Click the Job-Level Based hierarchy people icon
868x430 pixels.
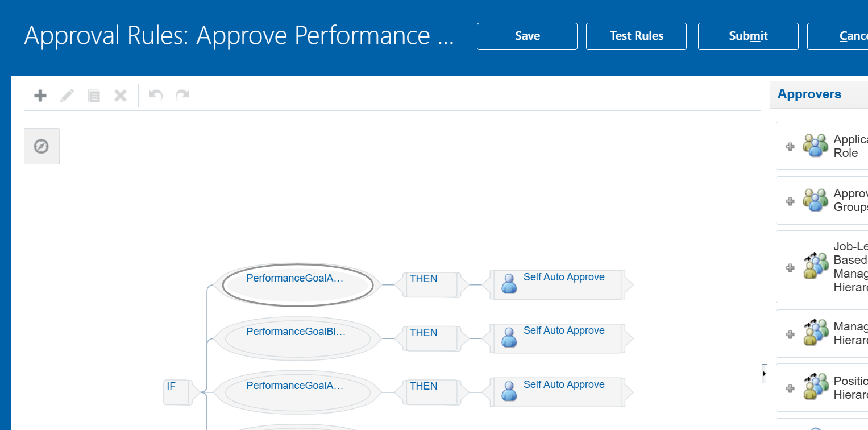pos(816,266)
